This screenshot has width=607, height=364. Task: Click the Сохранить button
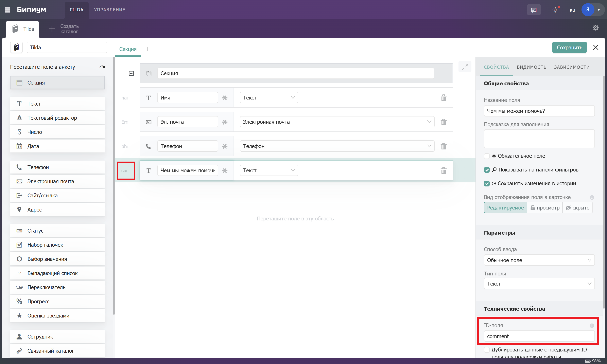pyautogui.click(x=569, y=47)
